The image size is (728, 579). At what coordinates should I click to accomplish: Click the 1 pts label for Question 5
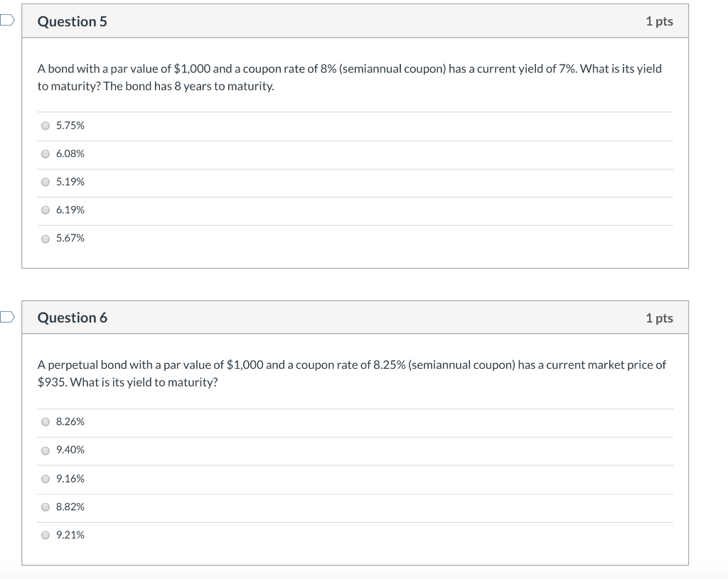tap(659, 21)
